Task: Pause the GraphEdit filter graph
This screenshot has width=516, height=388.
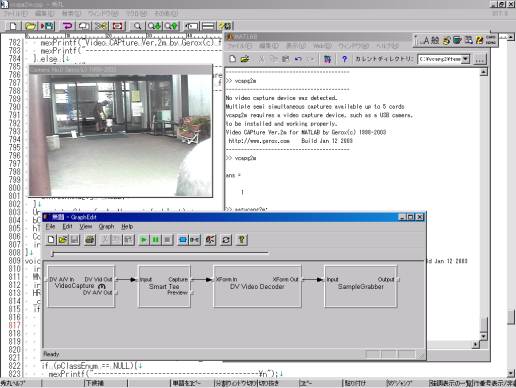Action: (155, 240)
